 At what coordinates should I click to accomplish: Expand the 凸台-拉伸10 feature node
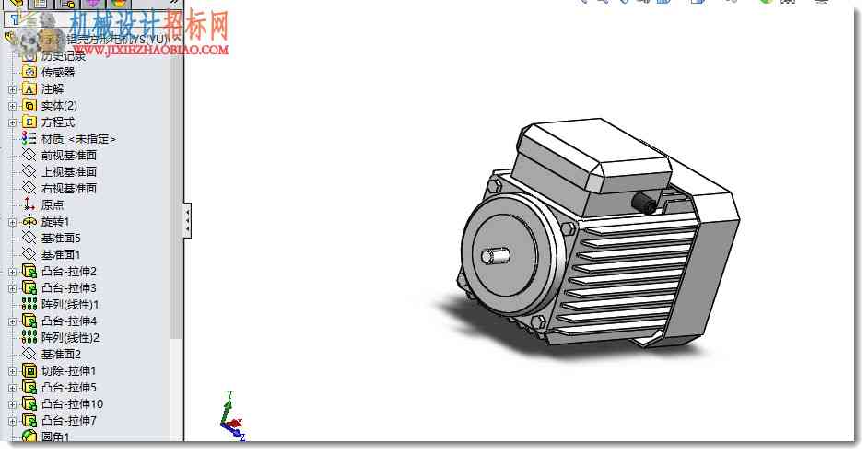point(12,404)
